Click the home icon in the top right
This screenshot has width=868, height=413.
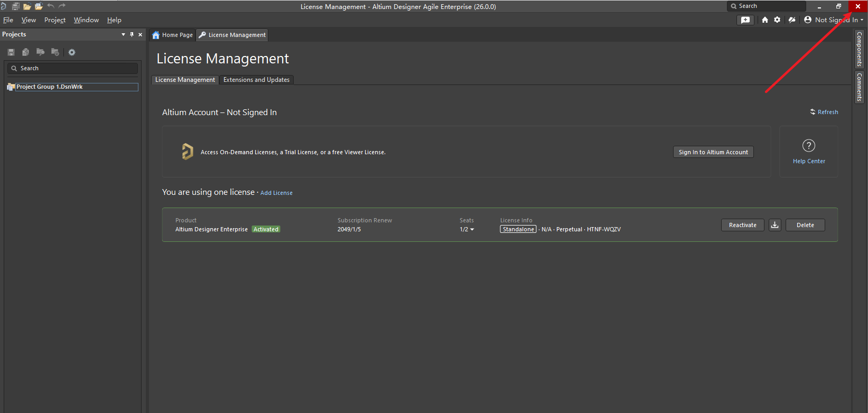pos(765,20)
